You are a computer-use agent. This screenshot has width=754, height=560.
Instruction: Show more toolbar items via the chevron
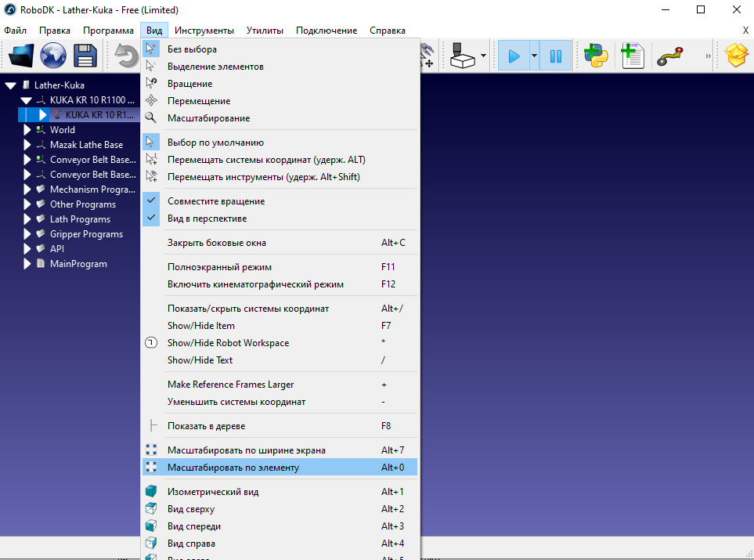point(708,56)
